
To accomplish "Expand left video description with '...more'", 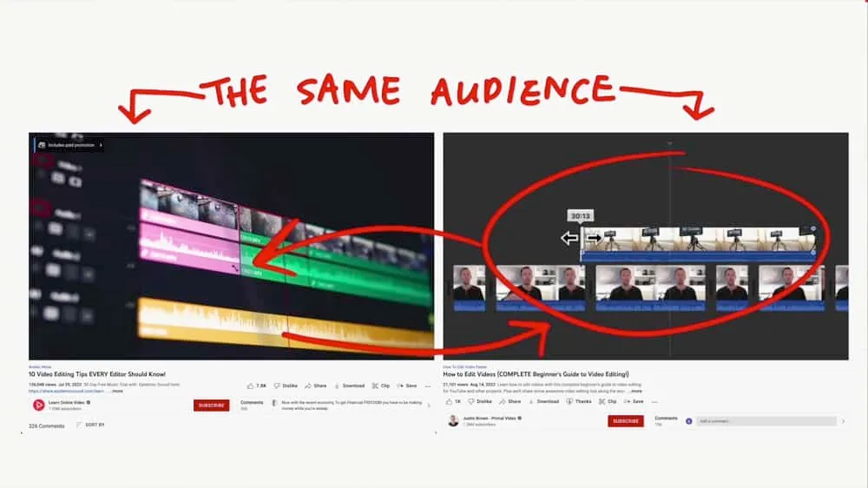I will point(115,392).
